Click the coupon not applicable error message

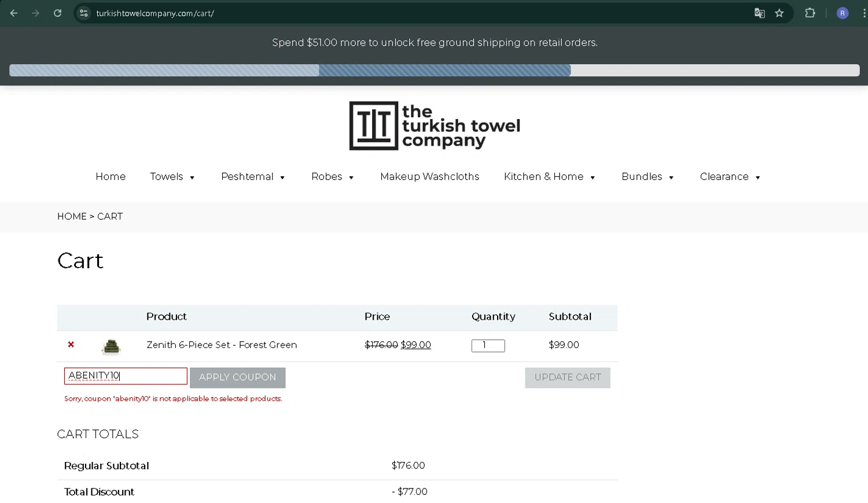pyautogui.click(x=173, y=398)
